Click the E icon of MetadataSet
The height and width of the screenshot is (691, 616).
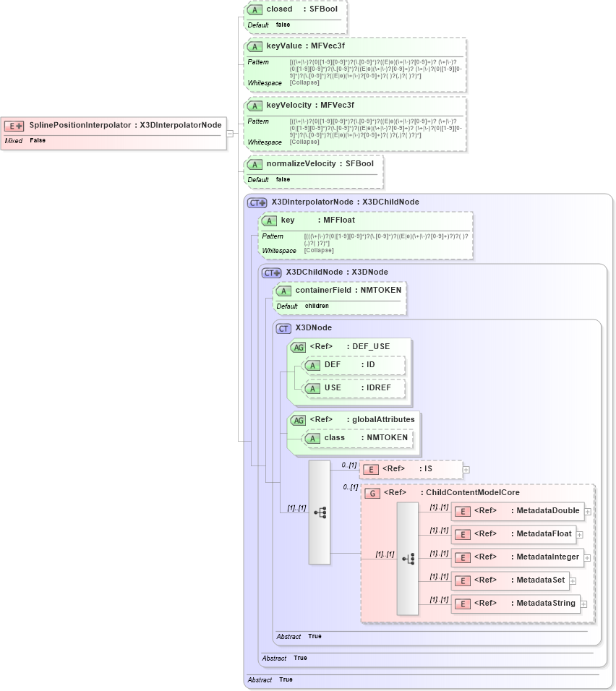tap(463, 581)
